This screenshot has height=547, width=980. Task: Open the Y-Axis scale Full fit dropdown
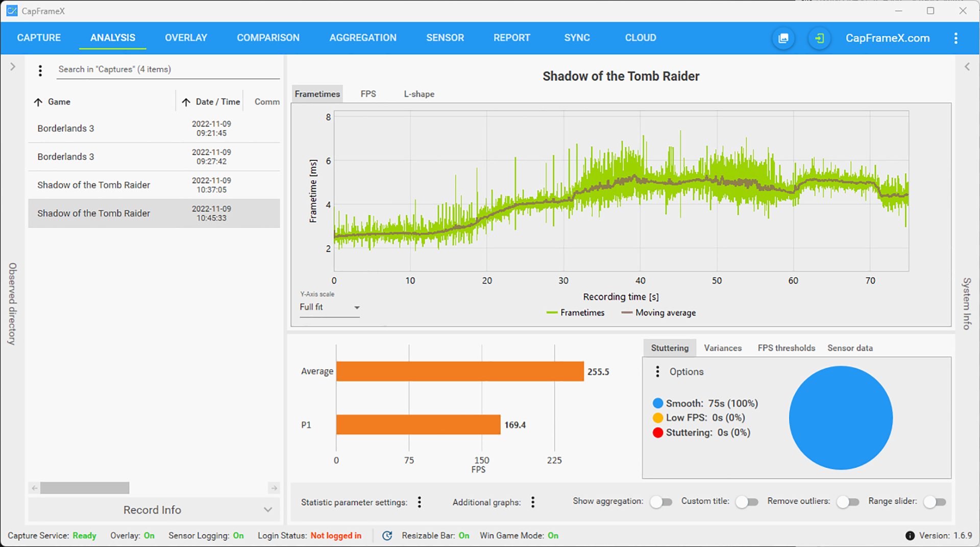[330, 307]
